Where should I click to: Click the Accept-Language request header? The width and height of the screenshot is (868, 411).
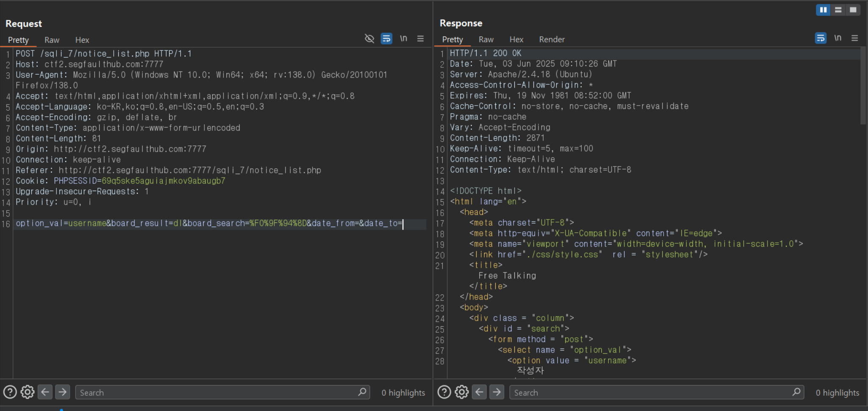click(140, 107)
